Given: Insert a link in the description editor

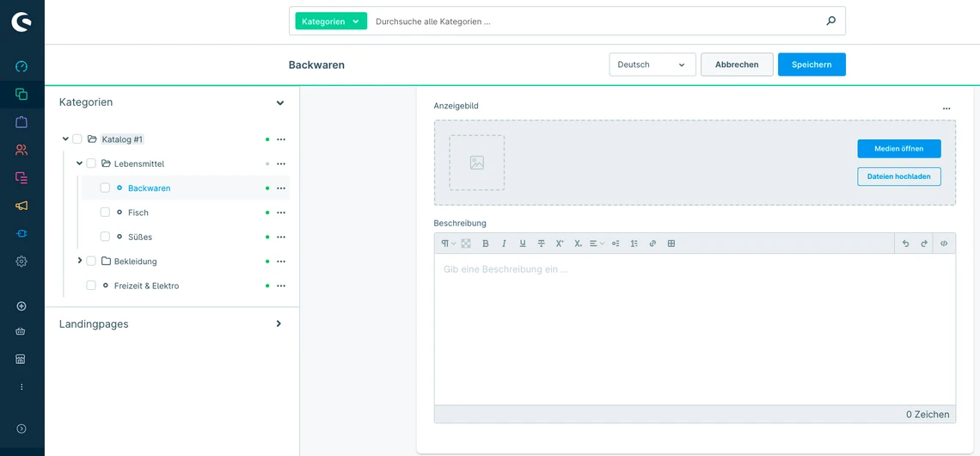Looking at the screenshot, I should (652, 243).
